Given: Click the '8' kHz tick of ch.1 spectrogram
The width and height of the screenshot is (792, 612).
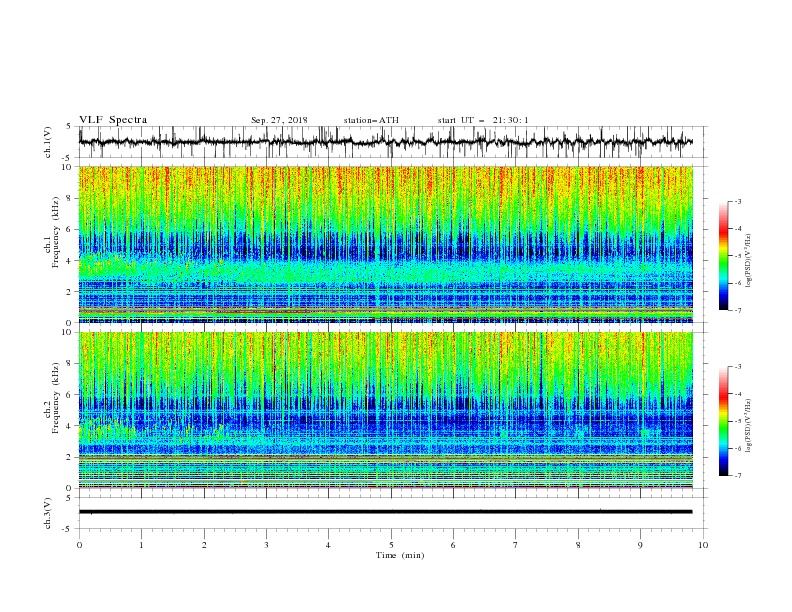Looking at the screenshot, I should click(x=70, y=198).
